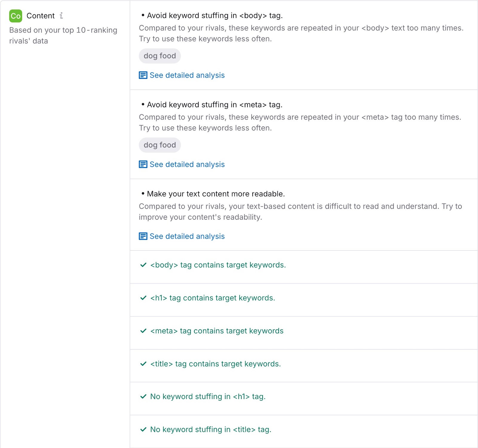Image resolution: width=478 pixels, height=448 pixels.
Task: Select the dog food tag under body warning
Action: tap(160, 56)
